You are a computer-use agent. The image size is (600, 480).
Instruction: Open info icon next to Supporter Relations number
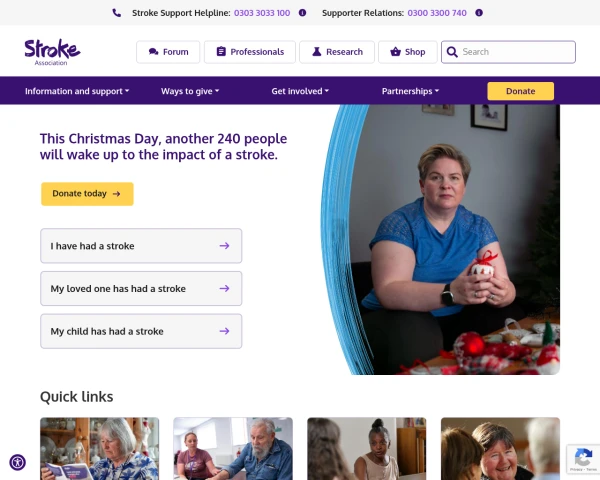tap(479, 13)
